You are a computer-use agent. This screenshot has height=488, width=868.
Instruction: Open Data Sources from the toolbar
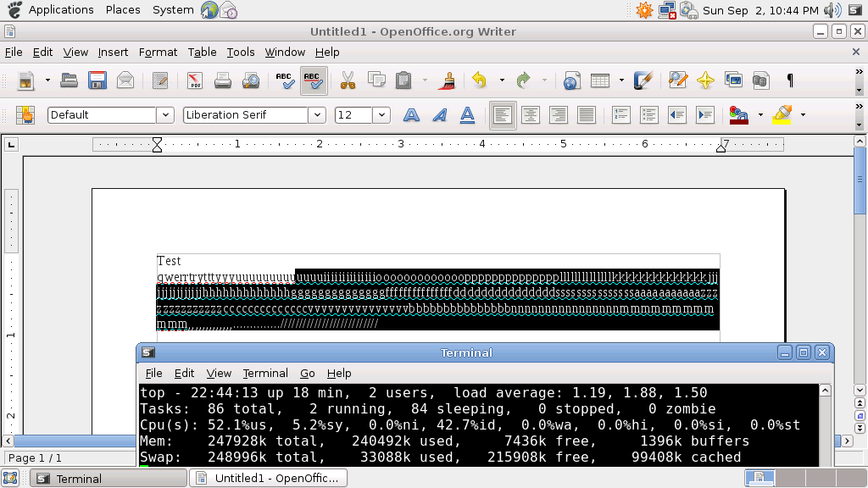[x=761, y=80]
